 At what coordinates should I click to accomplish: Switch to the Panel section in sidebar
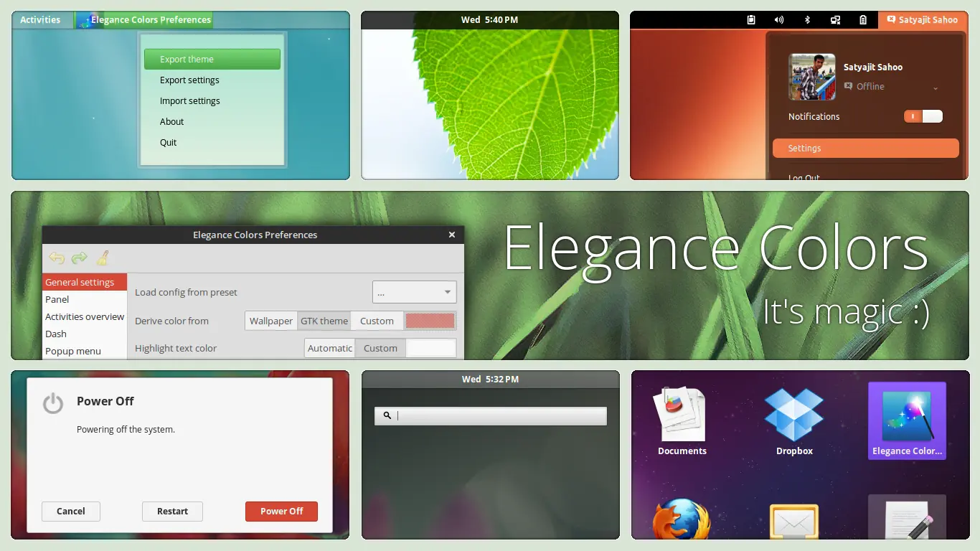pyautogui.click(x=85, y=299)
